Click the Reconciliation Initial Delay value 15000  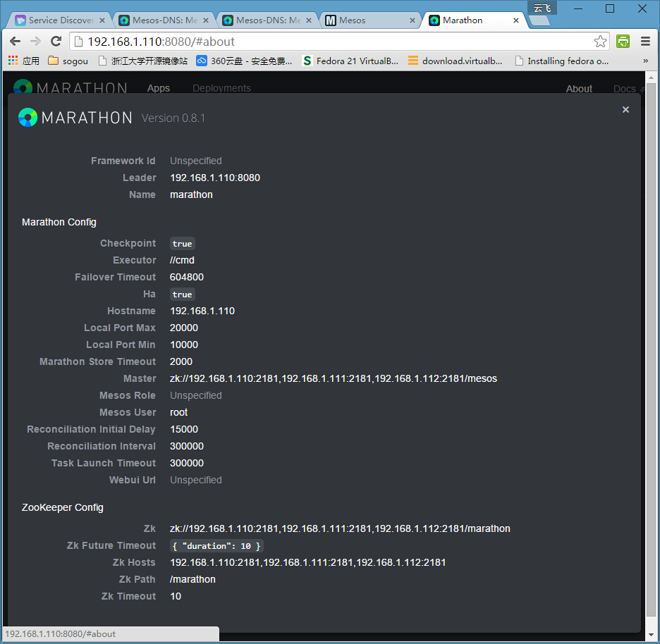(183, 429)
